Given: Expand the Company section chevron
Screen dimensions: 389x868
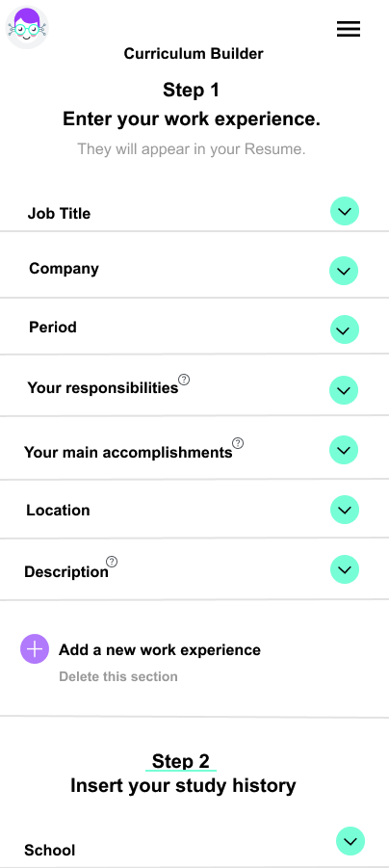Looking at the screenshot, I should pos(344,271).
